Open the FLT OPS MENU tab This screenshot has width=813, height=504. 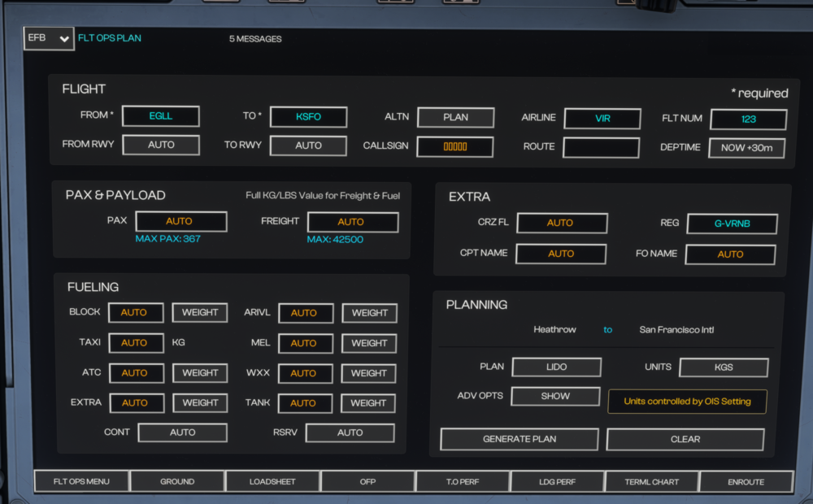coord(81,482)
